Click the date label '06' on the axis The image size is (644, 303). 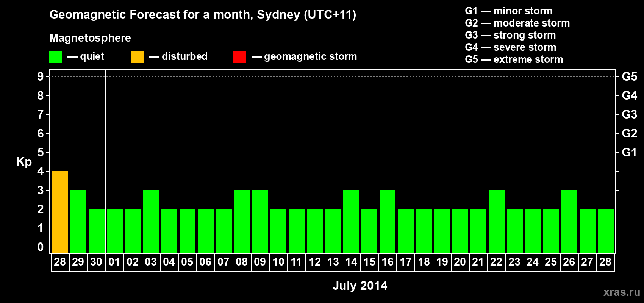coord(205,262)
